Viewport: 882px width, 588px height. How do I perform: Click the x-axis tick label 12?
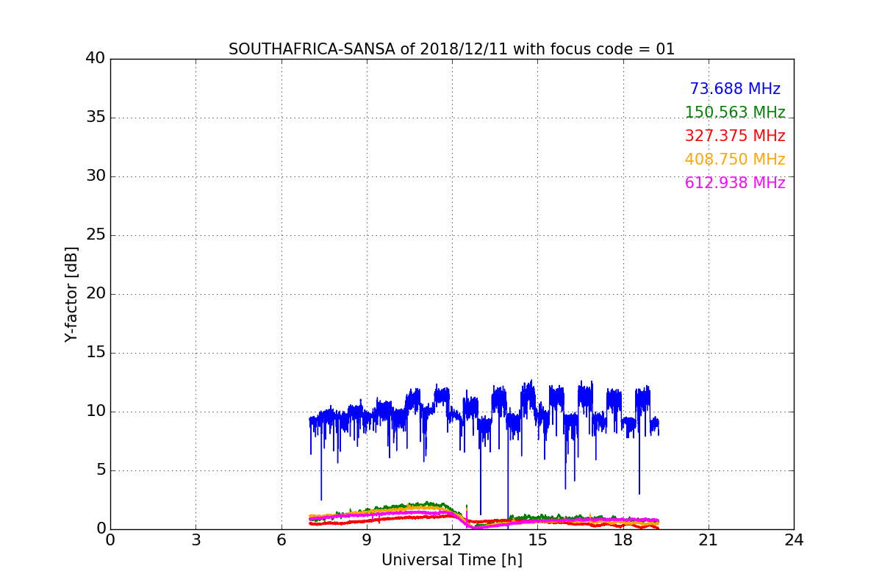pyautogui.click(x=452, y=540)
